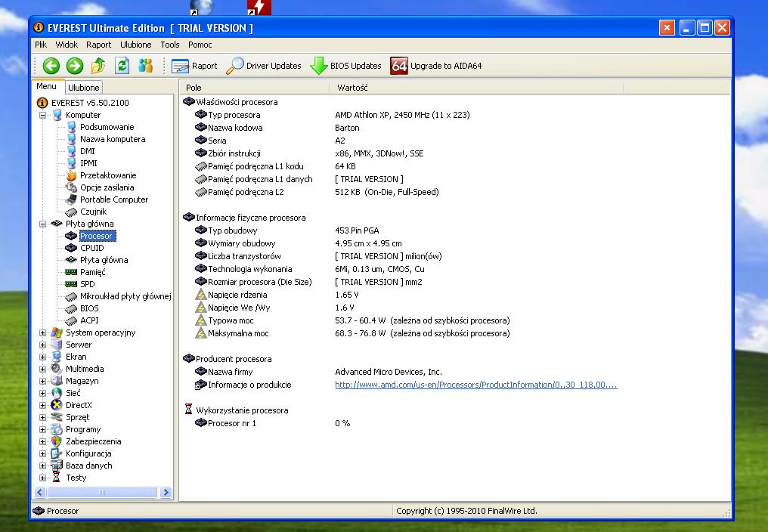Viewport: 768px width, 532px height.
Task: Click the users icon in the toolbar
Action: point(145,66)
